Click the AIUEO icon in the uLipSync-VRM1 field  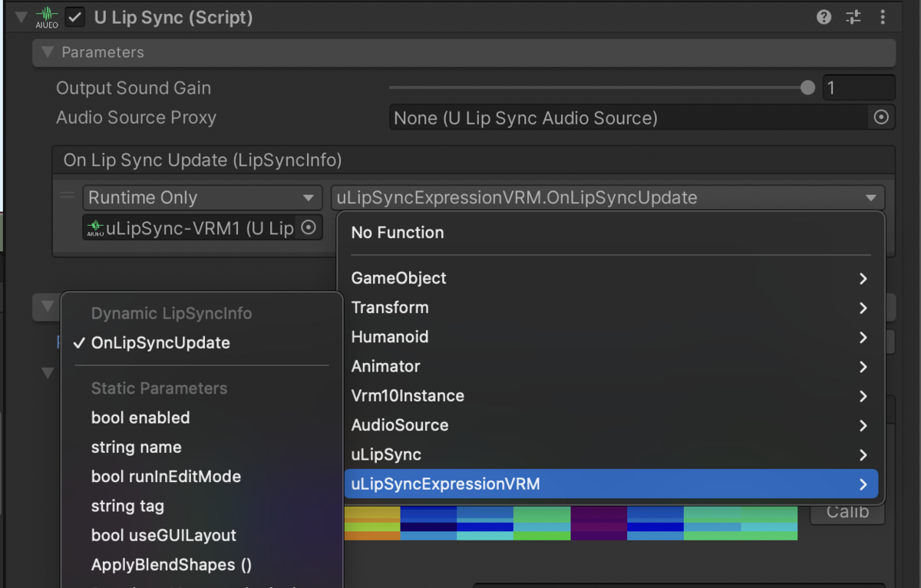[x=95, y=227]
